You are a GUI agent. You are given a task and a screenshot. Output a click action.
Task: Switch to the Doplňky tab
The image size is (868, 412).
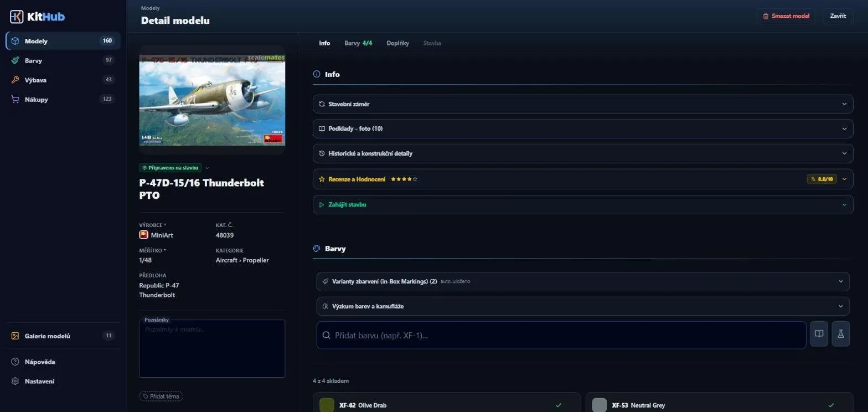point(397,43)
